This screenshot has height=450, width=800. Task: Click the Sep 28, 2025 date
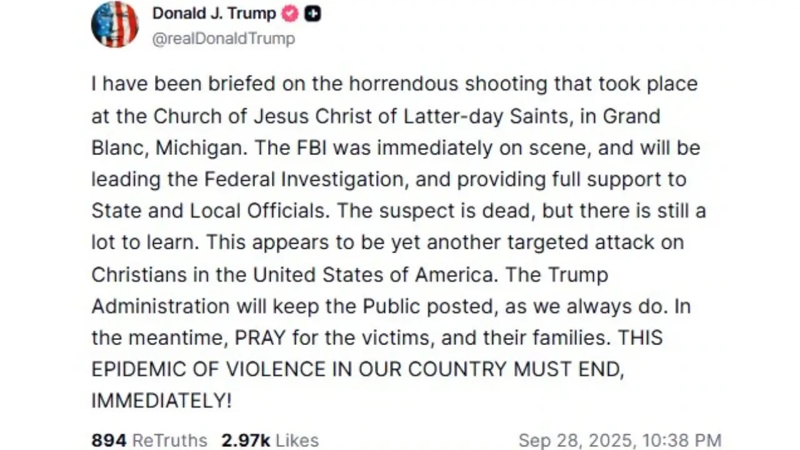(572, 440)
